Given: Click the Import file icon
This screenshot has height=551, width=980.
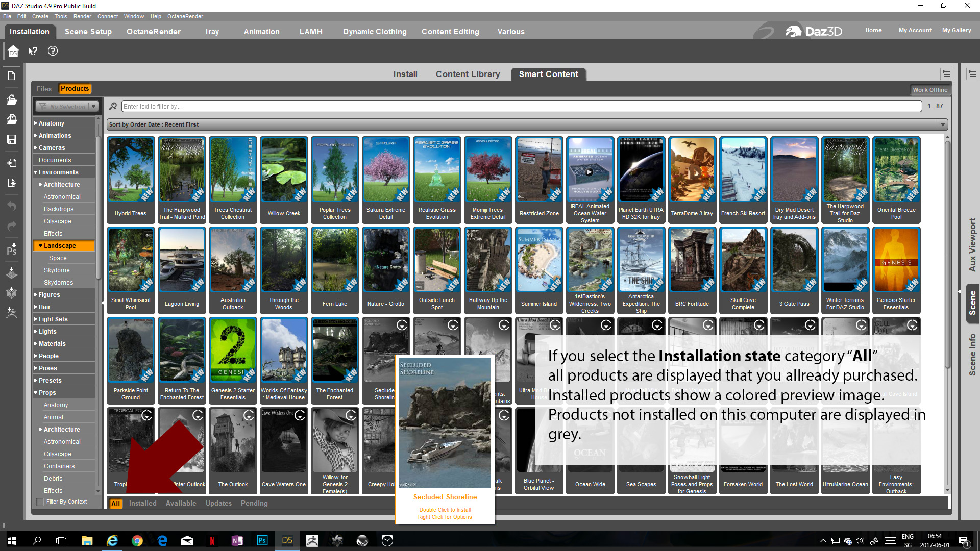Looking at the screenshot, I should [11, 163].
